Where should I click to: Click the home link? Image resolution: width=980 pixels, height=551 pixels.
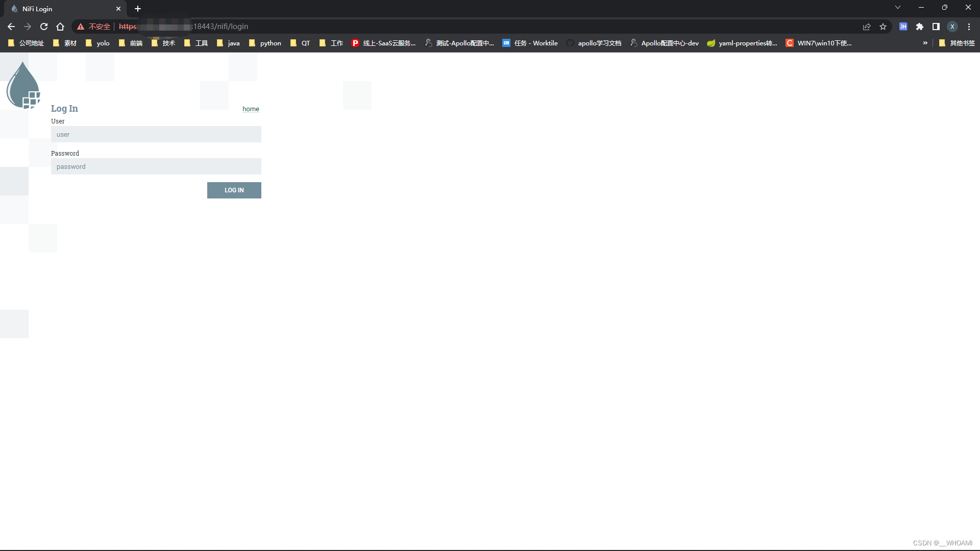251,109
